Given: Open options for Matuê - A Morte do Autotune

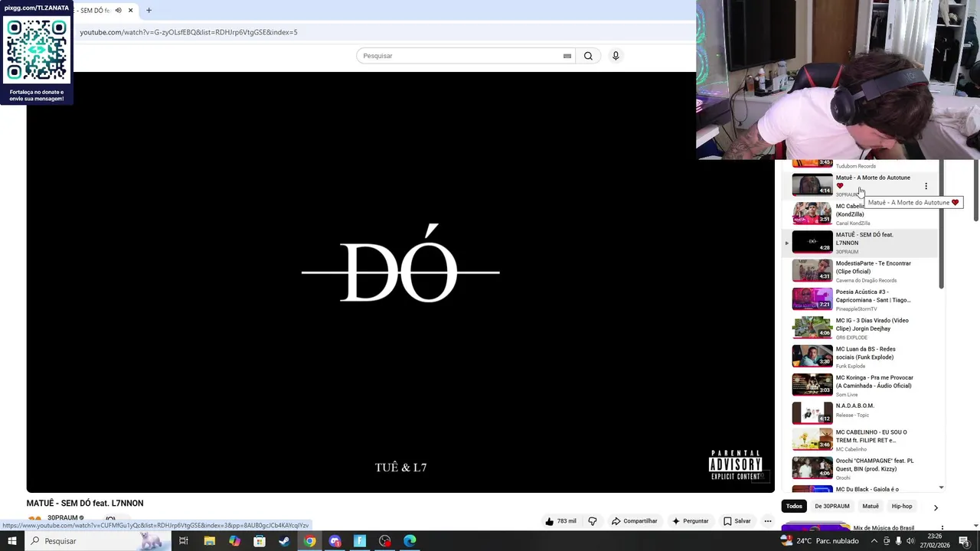Looking at the screenshot, I should pos(926,186).
